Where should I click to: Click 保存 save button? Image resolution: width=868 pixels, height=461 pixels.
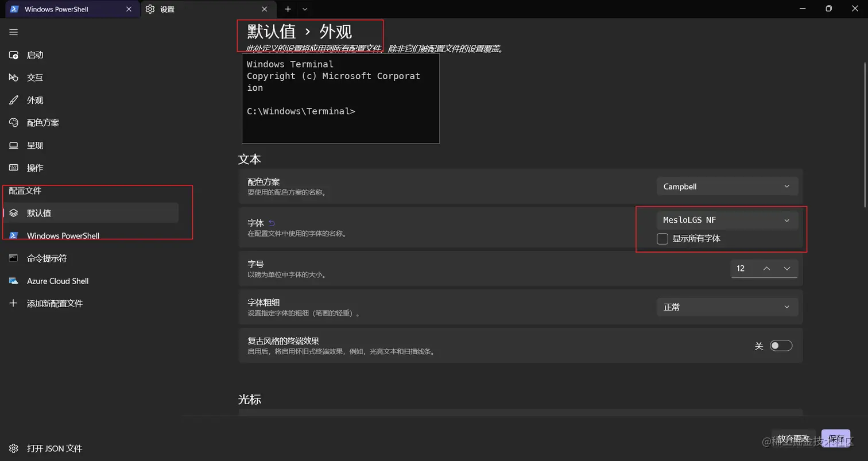[836, 439]
